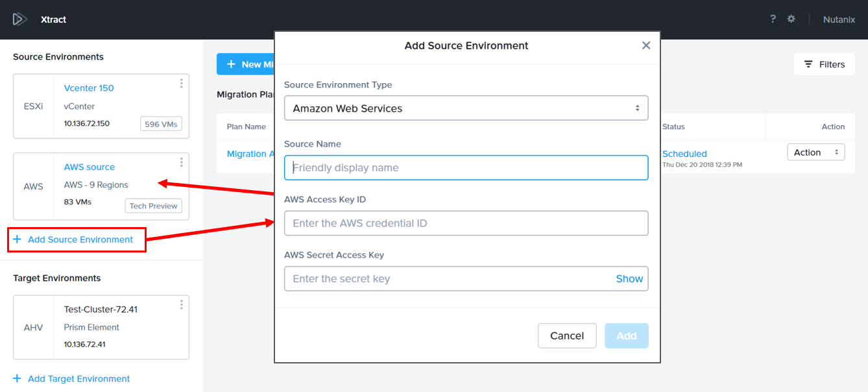Click the New Migration Plan button

click(x=247, y=64)
